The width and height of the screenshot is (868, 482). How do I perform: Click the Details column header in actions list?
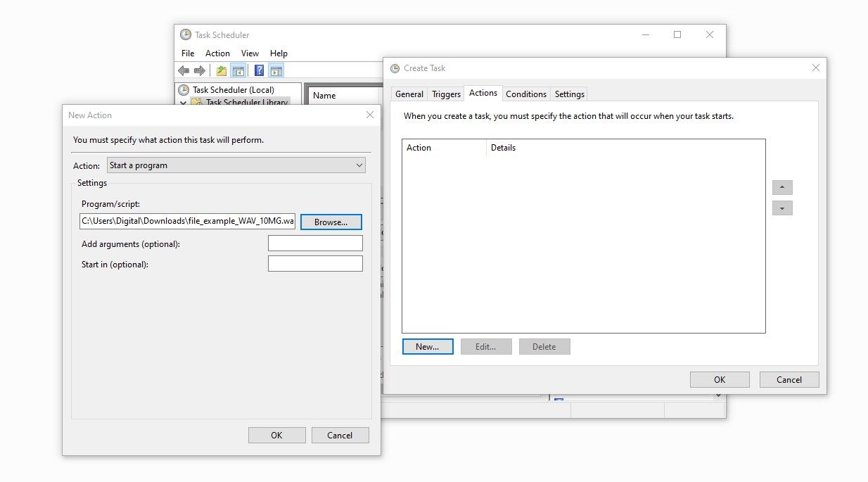[625, 148]
